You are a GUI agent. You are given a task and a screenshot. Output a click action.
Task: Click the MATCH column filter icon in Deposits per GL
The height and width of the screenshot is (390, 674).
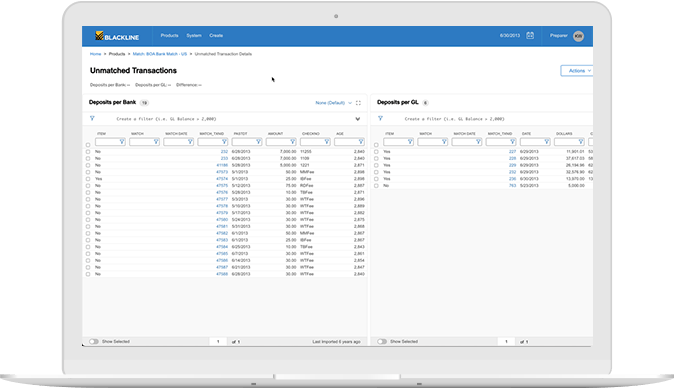444,141
